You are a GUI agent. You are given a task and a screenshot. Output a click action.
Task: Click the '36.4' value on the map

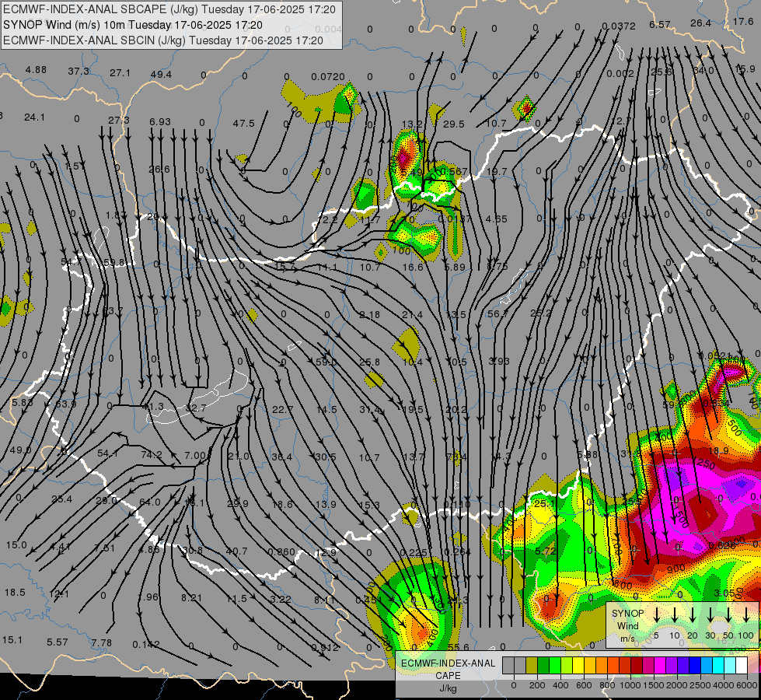(281, 457)
